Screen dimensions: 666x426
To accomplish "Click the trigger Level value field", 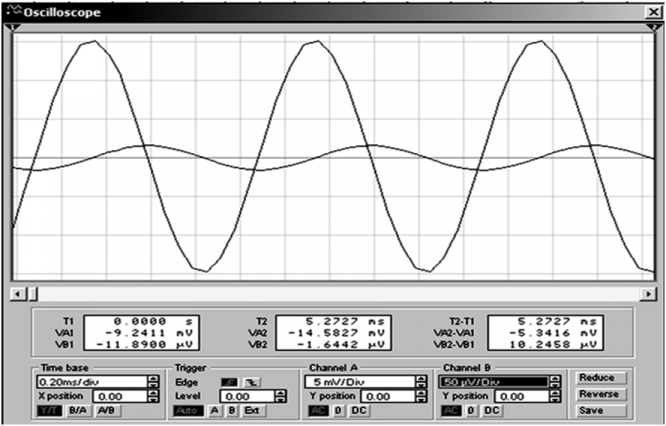I will [x=247, y=396].
